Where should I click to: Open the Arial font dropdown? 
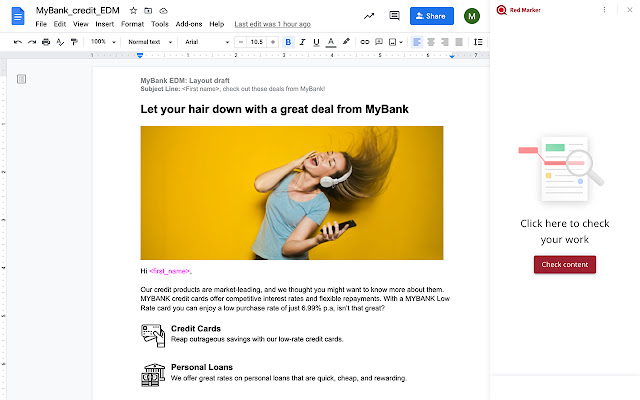click(x=207, y=42)
